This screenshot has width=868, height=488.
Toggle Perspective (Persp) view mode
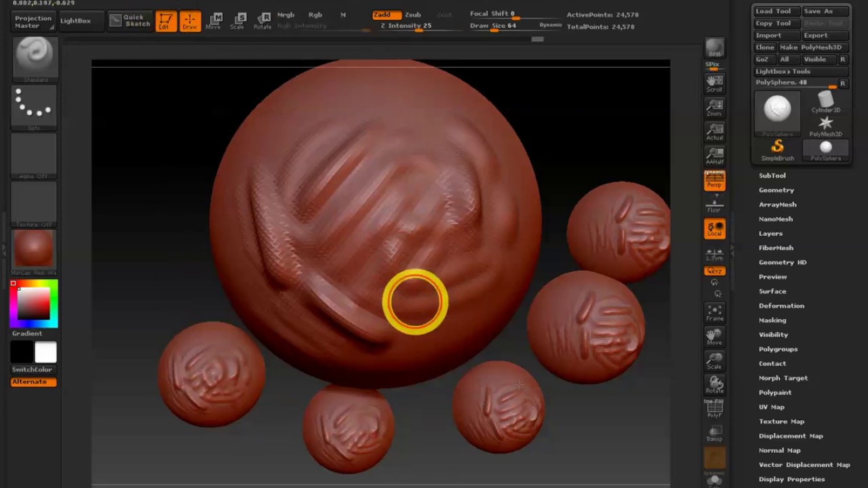click(x=715, y=180)
